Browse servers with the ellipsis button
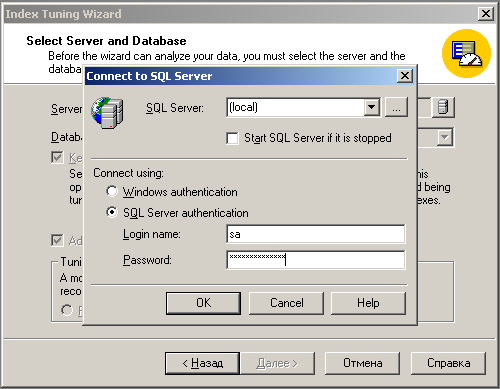This screenshot has width=500, height=389. (x=396, y=107)
